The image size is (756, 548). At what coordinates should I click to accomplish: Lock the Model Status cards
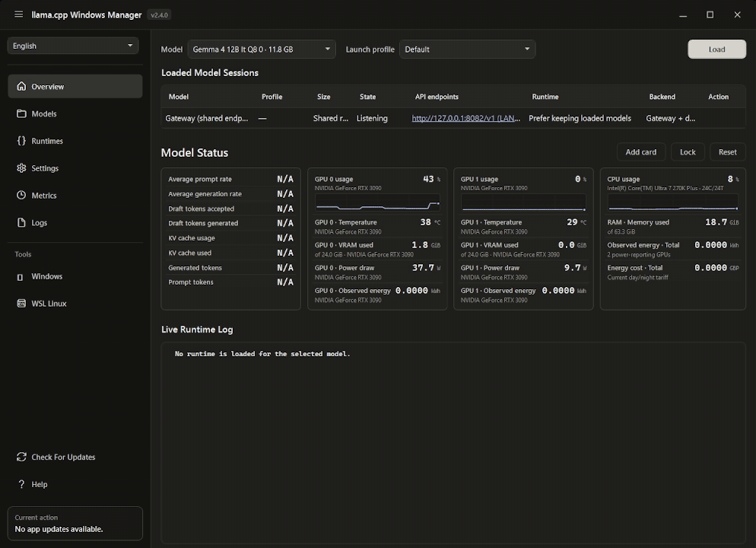click(688, 152)
